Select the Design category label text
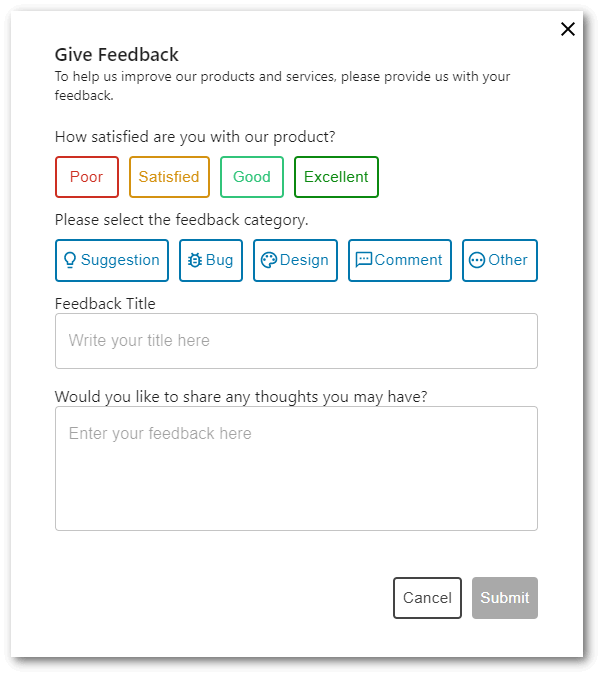This screenshot has width=602, height=676. 304,260
